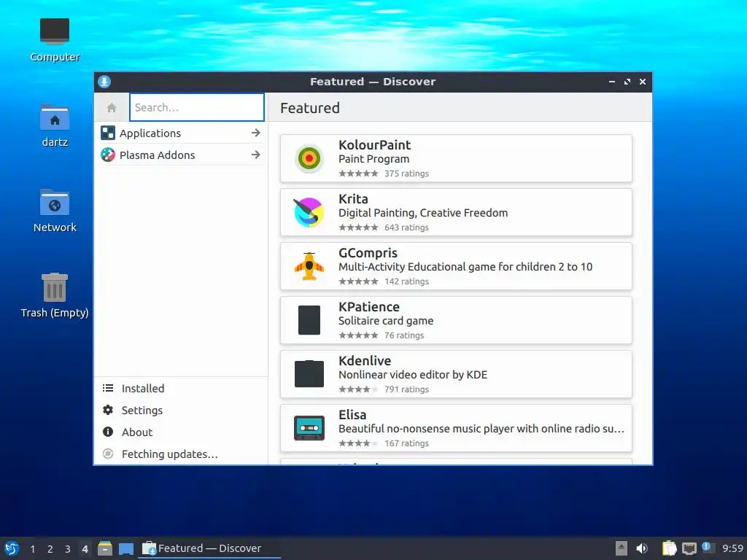Click the Fetching updates... entry
The height and width of the screenshot is (560, 747).
(181, 454)
